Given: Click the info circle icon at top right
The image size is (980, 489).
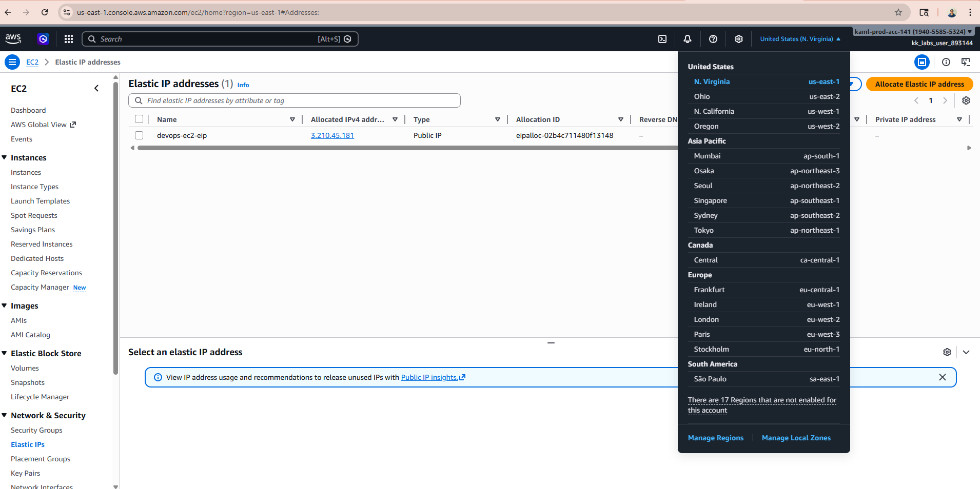Looking at the screenshot, I should pyautogui.click(x=946, y=62).
